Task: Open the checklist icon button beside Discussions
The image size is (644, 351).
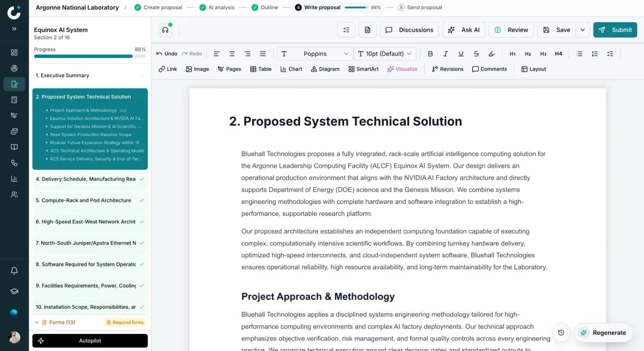Action: [x=346, y=30]
